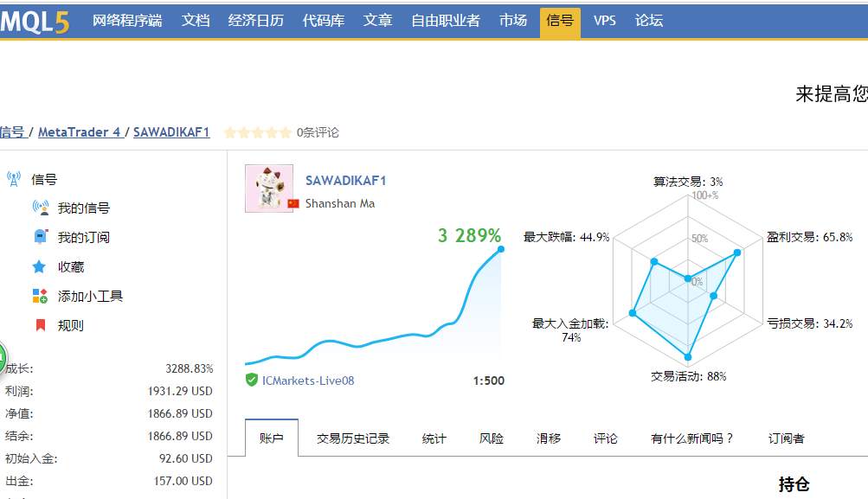This screenshot has height=499, width=868.
Task: Select the highlighted 信号 navigation item
Action: pos(560,22)
